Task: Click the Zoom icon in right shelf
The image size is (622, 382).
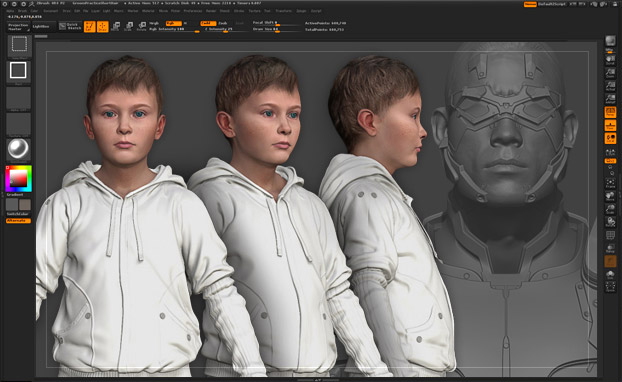Action: point(610,73)
